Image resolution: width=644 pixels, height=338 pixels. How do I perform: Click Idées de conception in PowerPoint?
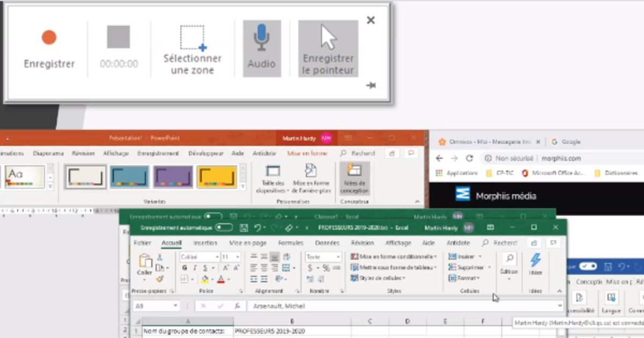point(355,179)
